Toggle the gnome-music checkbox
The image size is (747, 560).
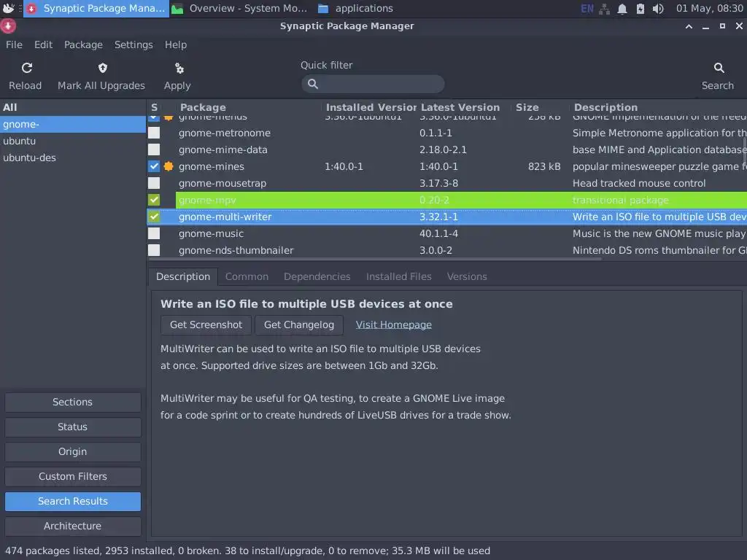(154, 233)
